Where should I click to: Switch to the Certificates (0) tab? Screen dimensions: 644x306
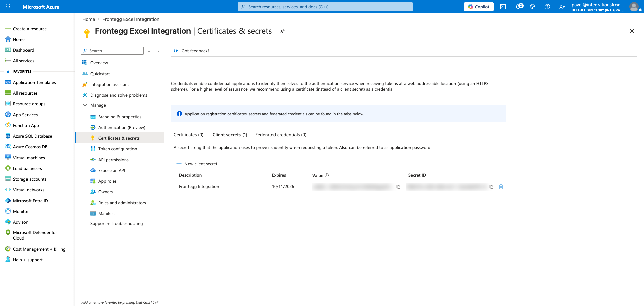click(189, 135)
